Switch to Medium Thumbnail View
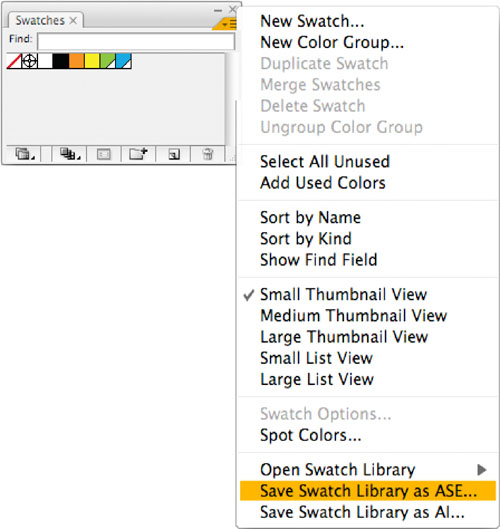The height and width of the screenshot is (529, 500). pyautogui.click(x=354, y=316)
